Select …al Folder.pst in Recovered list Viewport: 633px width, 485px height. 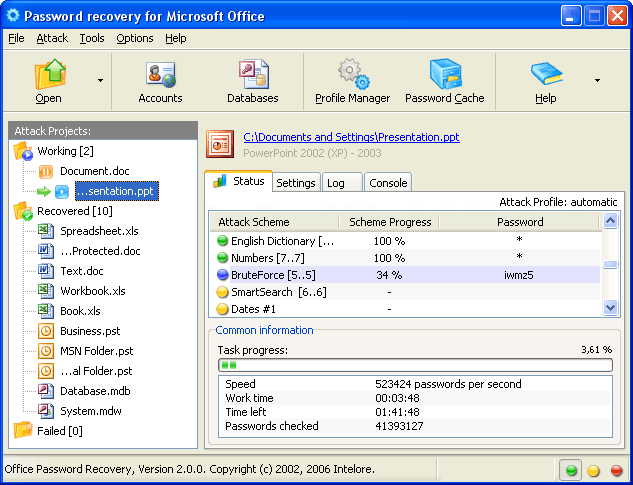click(x=96, y=371)
